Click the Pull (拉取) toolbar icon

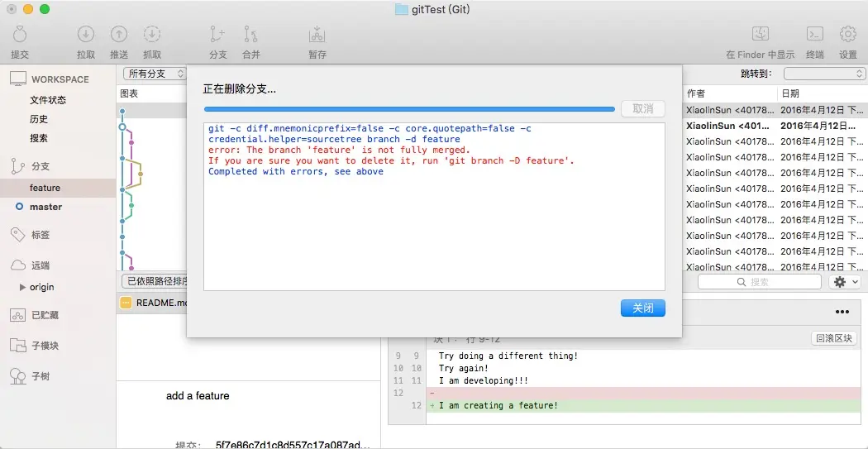tap(86, 35)
